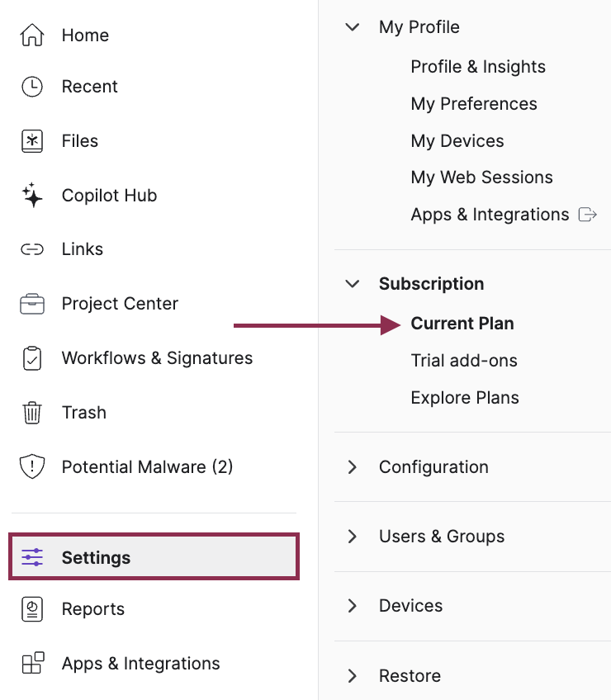Select the Links chain icon
This screenshot has width=611, height=700.
coord(31,248)
